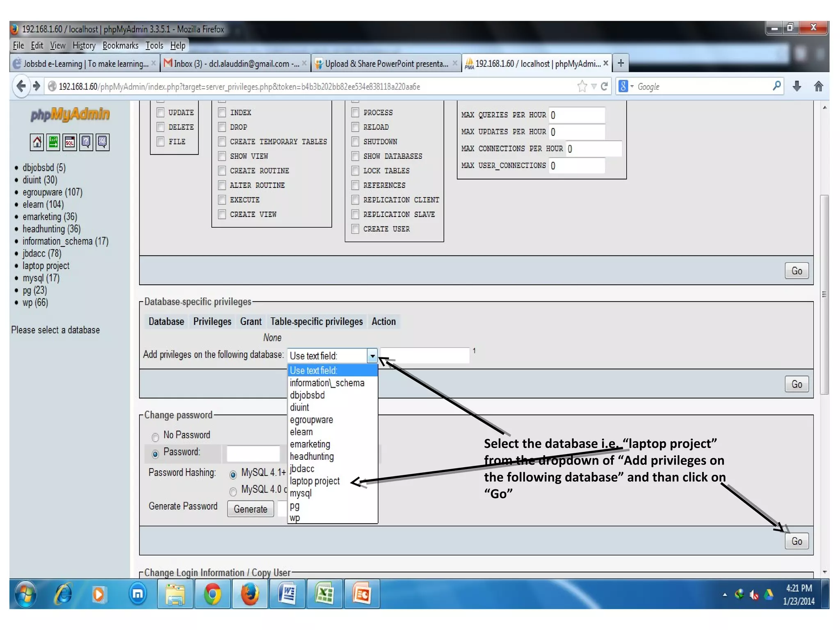Open the search engine selector dropdown
The height and width of the screenshot is (630, 840).
[626, 86]
